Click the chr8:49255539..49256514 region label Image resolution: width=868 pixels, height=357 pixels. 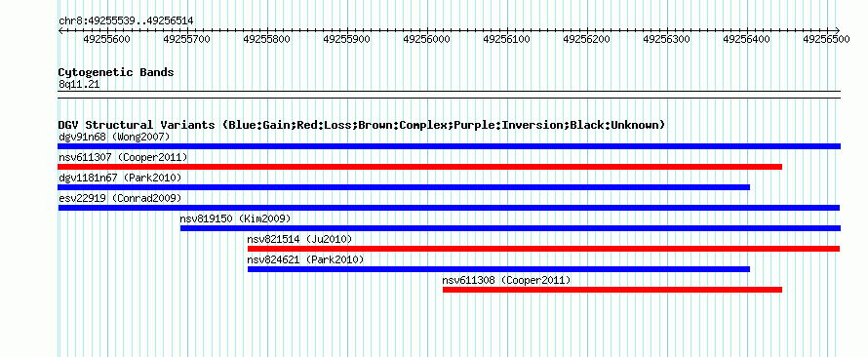pyautogui.click(x=126, y=21)
